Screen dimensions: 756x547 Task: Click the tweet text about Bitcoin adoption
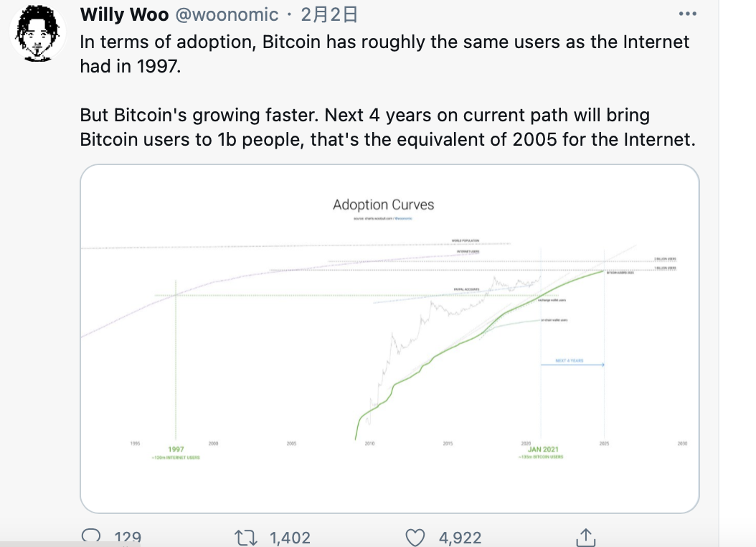387,90
